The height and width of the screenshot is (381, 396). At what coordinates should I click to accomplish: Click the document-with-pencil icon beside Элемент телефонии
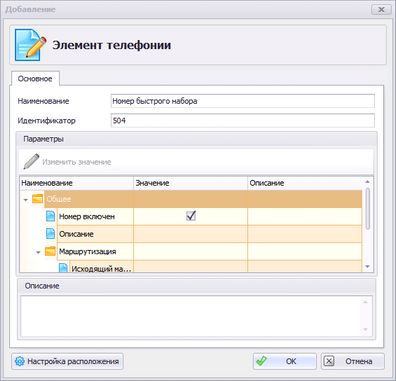(30, 44)
